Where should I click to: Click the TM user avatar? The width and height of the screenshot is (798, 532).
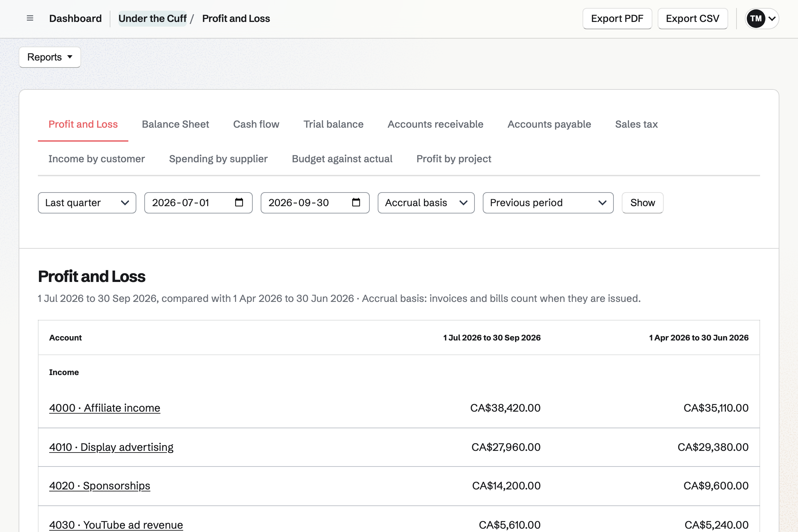pos(755,19)
